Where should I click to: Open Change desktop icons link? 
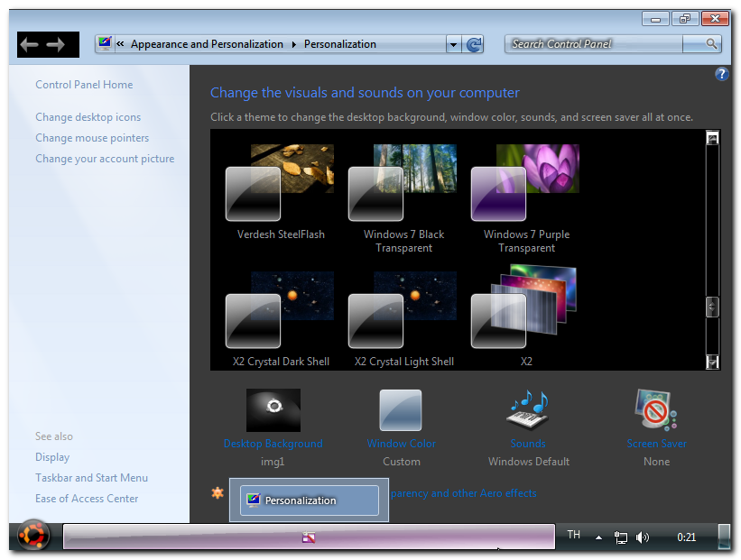(x=88, y=117)
